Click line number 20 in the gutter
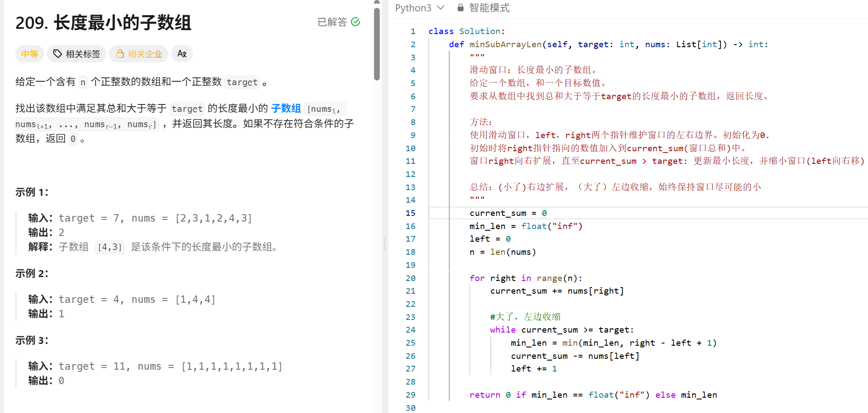This screenshot has width=868, height=413. coord(410,278)
